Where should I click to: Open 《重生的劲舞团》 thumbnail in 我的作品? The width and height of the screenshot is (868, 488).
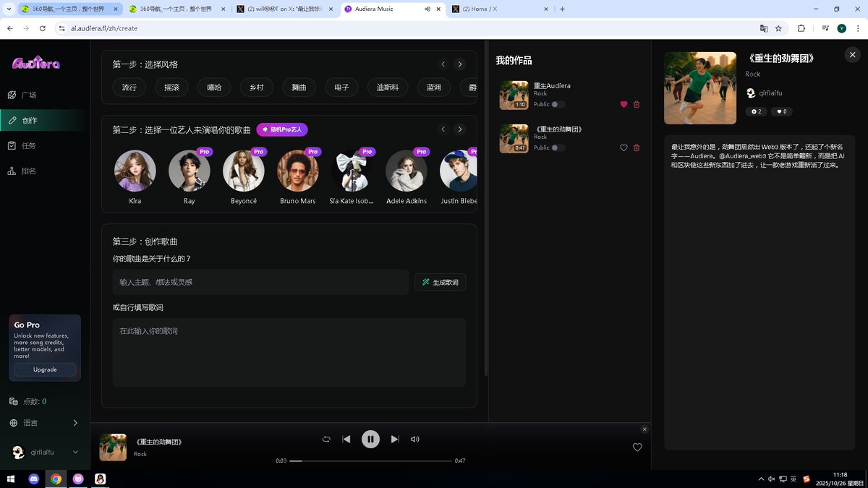(514, 138)
